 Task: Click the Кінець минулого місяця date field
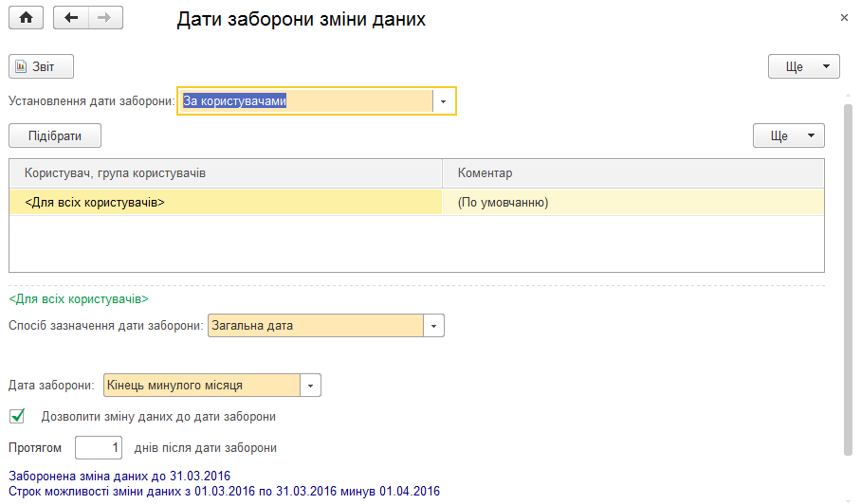click(x=202, y=386)
